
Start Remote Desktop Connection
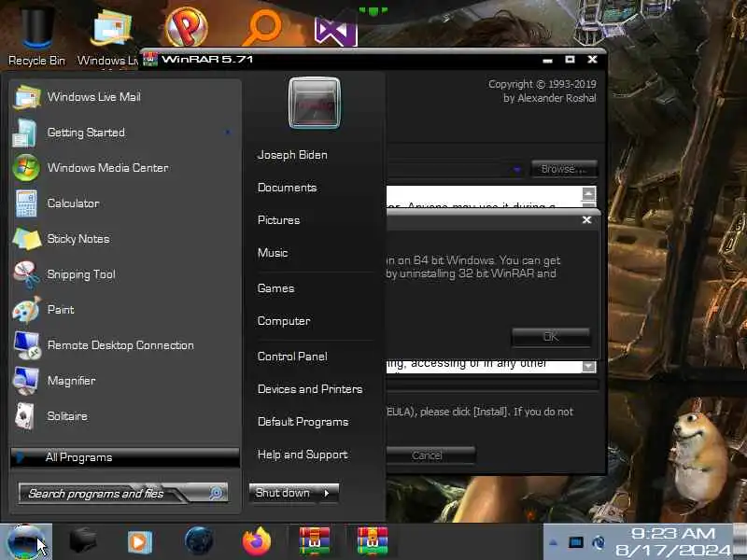[125, 345]
